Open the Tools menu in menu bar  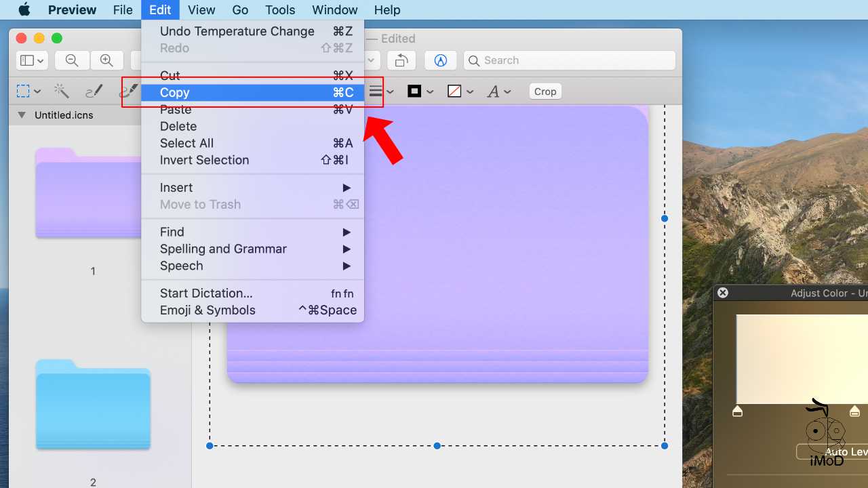(x=280, y=10)
